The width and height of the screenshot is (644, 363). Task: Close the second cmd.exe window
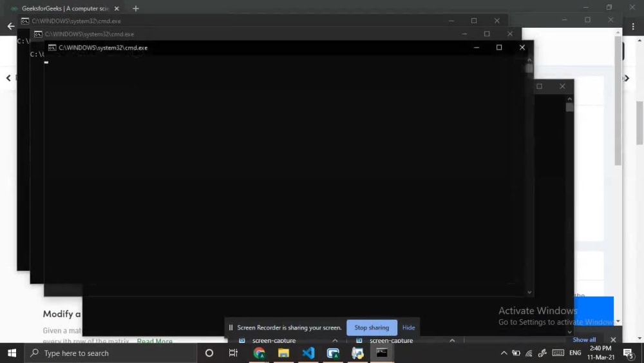[x=510, y=34]
